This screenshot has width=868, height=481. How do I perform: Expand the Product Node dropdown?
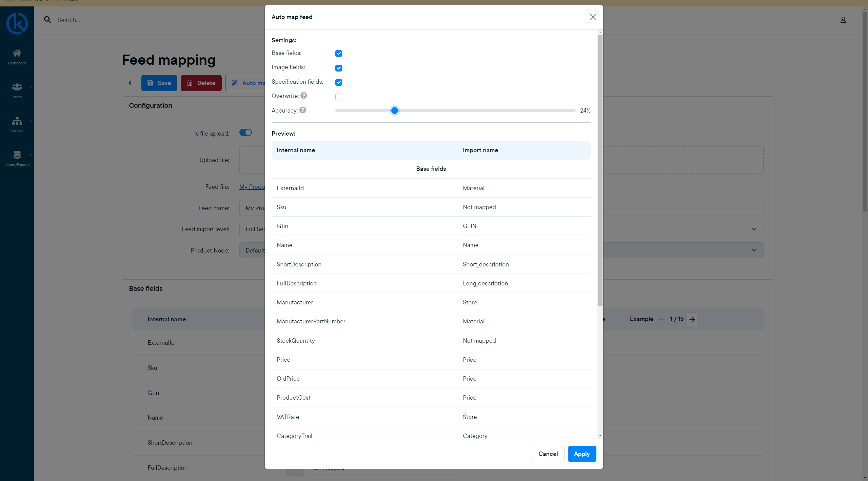pos(754,250)
